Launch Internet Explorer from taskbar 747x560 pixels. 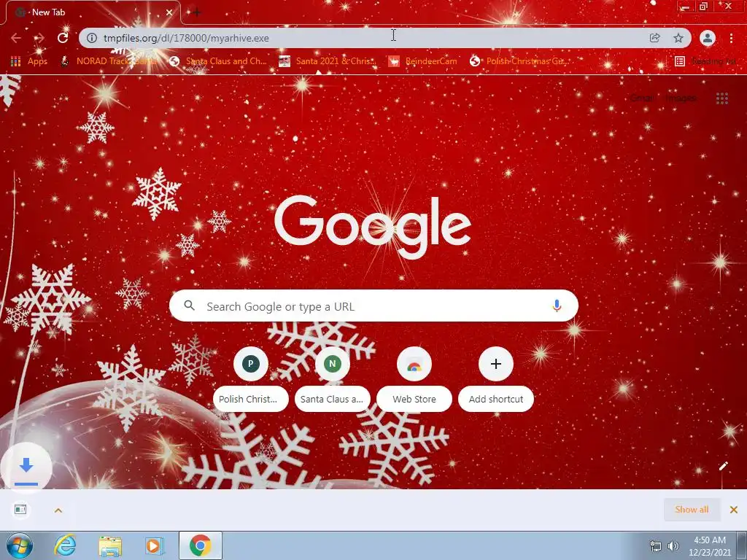(x=65, y=545)
